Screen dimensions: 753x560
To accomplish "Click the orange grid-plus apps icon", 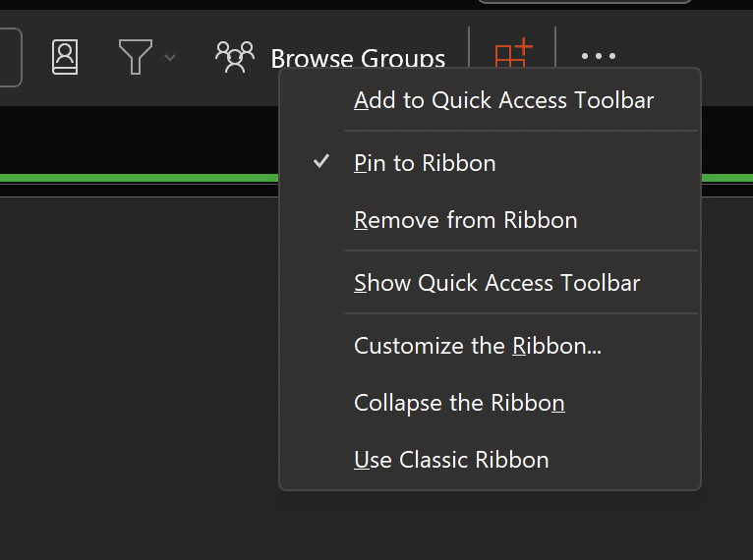I will [x=512, y=54].
